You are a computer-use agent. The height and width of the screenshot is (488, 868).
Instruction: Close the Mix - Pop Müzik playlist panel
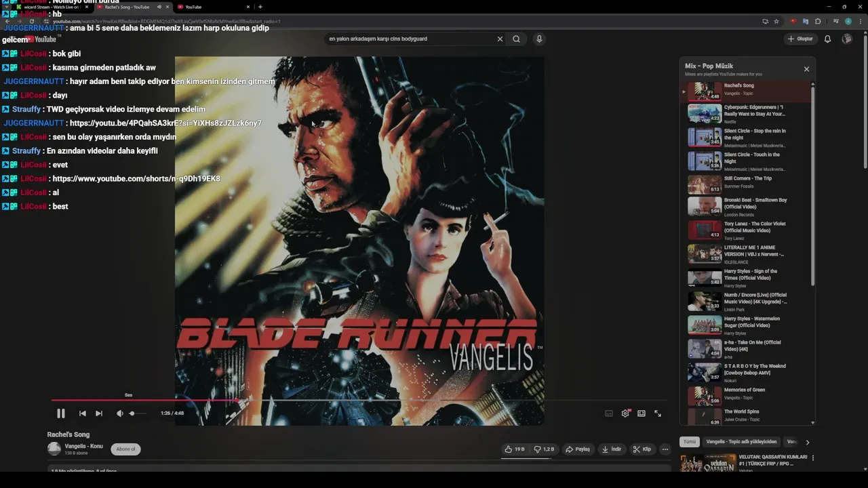pyautogui.click(x=806, y=69)
